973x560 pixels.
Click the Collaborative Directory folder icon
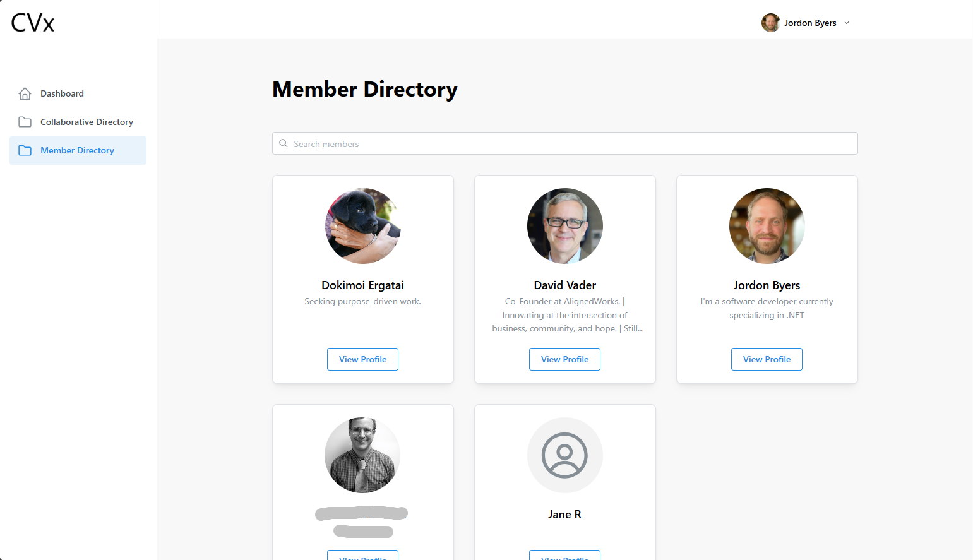tap(25, 121)
